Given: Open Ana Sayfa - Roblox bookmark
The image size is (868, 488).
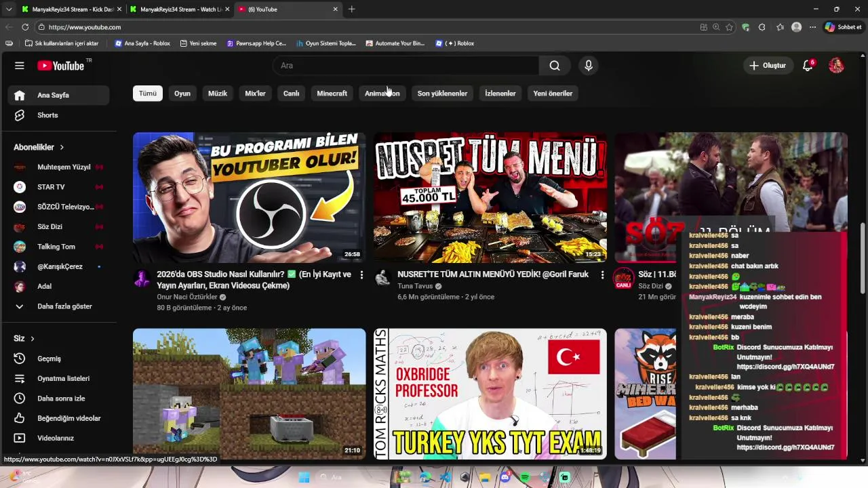Looking at the screenshot, I should coord(142,43).
